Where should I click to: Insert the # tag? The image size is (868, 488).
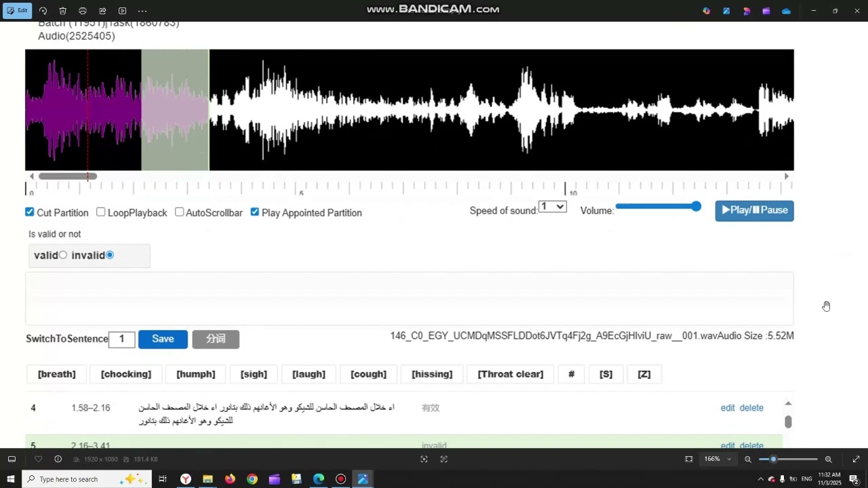click(572, 374)
